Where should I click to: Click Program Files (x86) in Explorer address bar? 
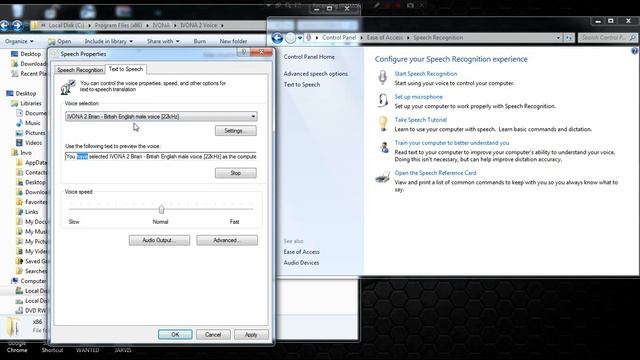coord(118,25)
